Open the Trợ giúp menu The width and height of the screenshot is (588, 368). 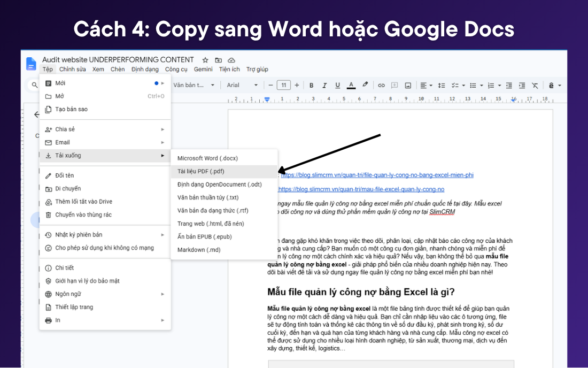point(257,69)
